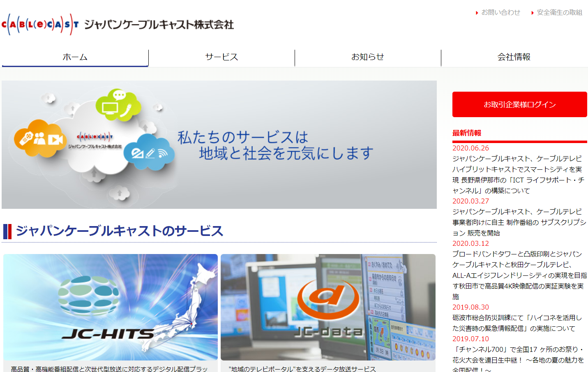Screen dimensions: 588x372
Task: Click the JC-data caption 地域のテレビポータル
Action: [302, 369]
